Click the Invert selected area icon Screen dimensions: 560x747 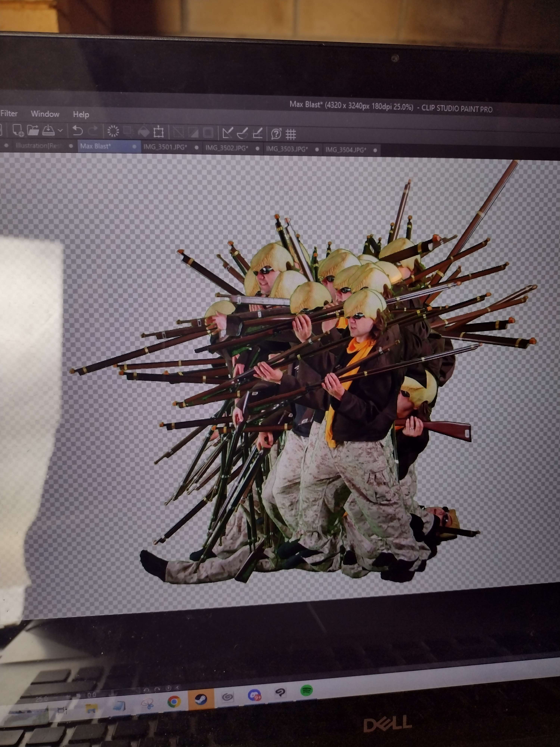193,133
